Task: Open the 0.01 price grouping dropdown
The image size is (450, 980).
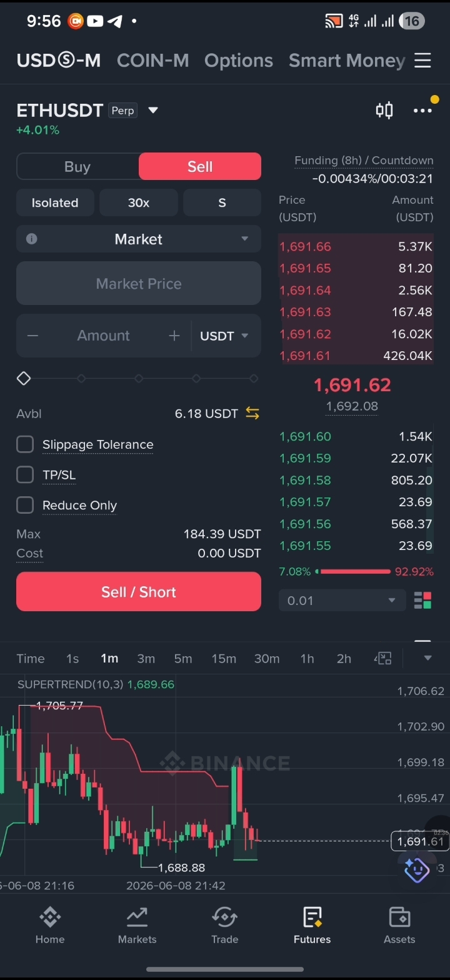Action: pos(342,601)
